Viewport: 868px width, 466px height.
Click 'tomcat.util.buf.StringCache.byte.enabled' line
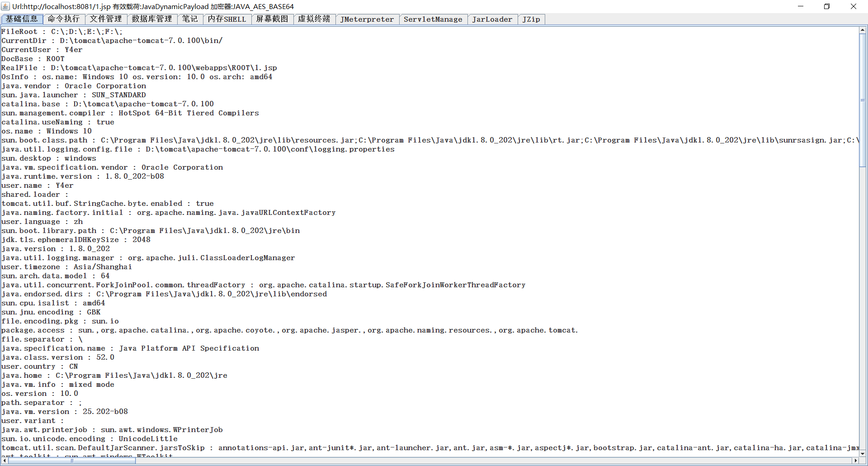pos(108,204)
